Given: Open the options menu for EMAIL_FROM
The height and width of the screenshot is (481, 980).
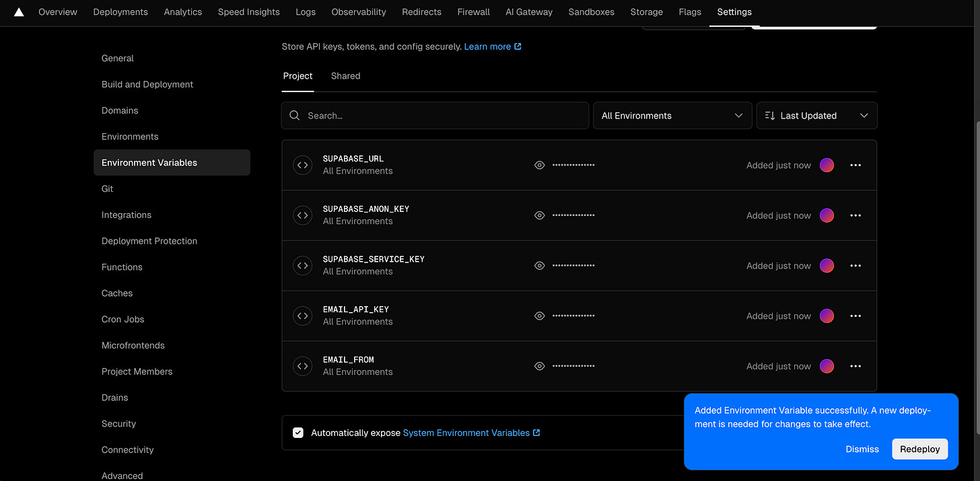Looking at the screenshot, I should (x=855, y=366).
